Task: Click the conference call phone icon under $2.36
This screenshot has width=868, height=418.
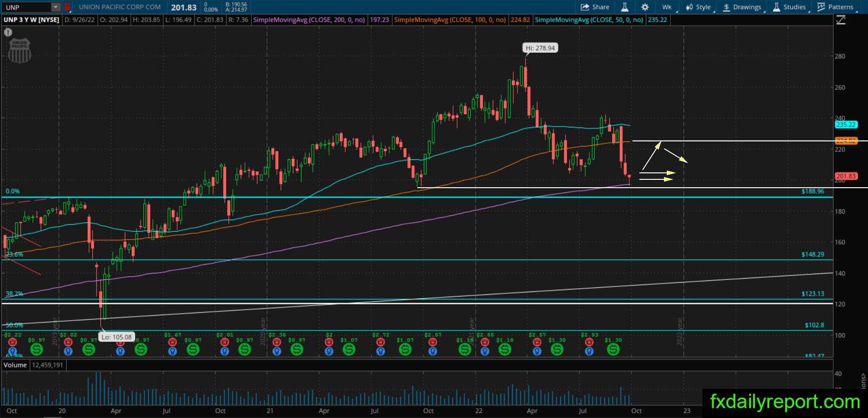Action: pyautogui.click(x=277, y=342)
